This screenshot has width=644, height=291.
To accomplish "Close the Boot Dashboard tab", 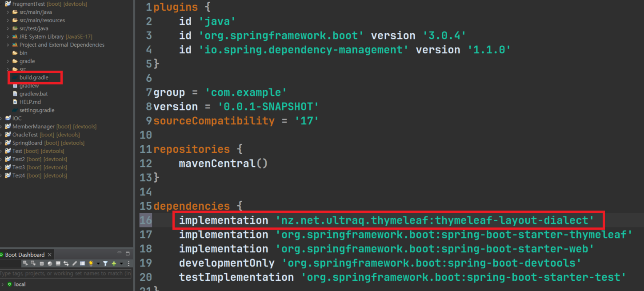I will tap(50, 255).
